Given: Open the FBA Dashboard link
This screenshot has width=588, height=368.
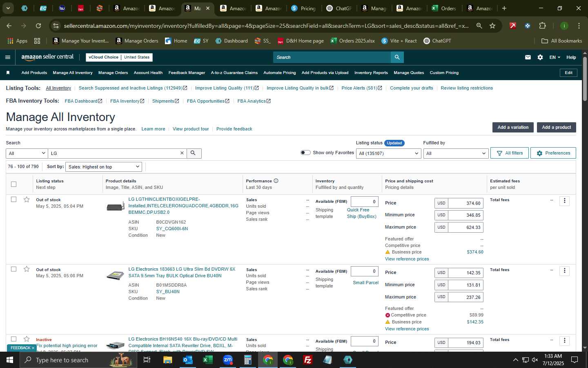Looking at the screenshot, I should click(x=83, y=101).
